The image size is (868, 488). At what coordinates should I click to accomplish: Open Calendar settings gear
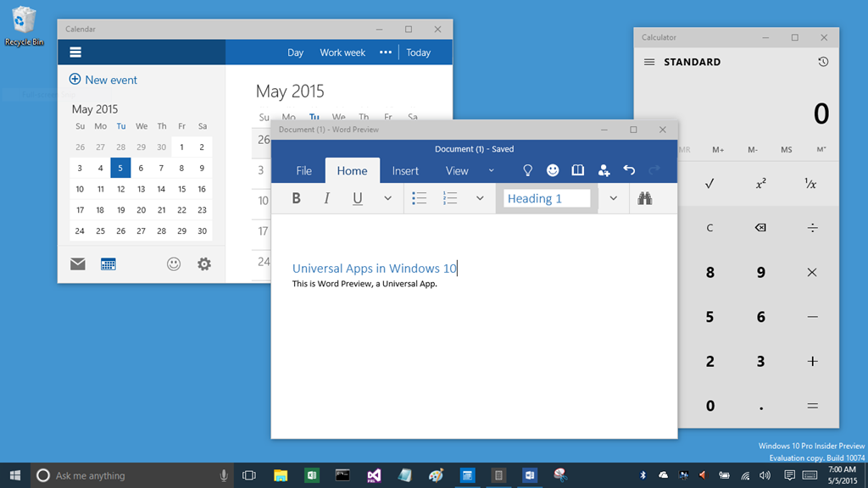point(204,264)
